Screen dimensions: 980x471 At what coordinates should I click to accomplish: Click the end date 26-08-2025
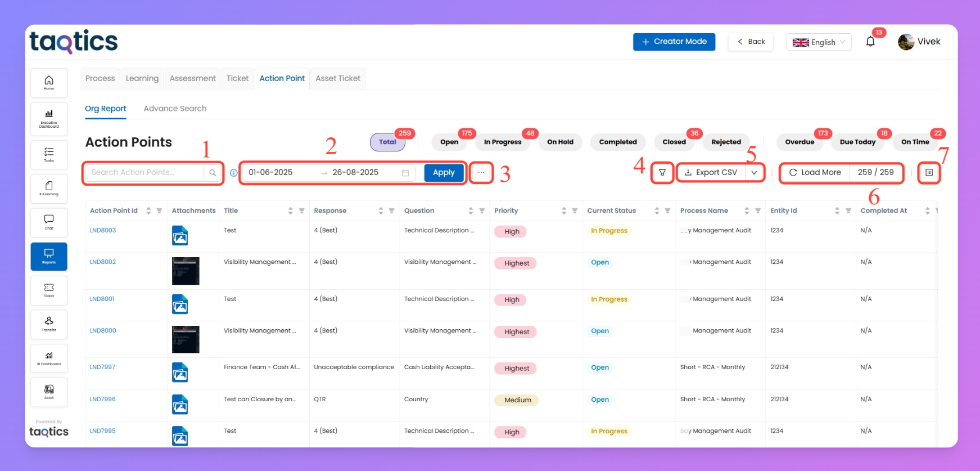click(355, 173)
